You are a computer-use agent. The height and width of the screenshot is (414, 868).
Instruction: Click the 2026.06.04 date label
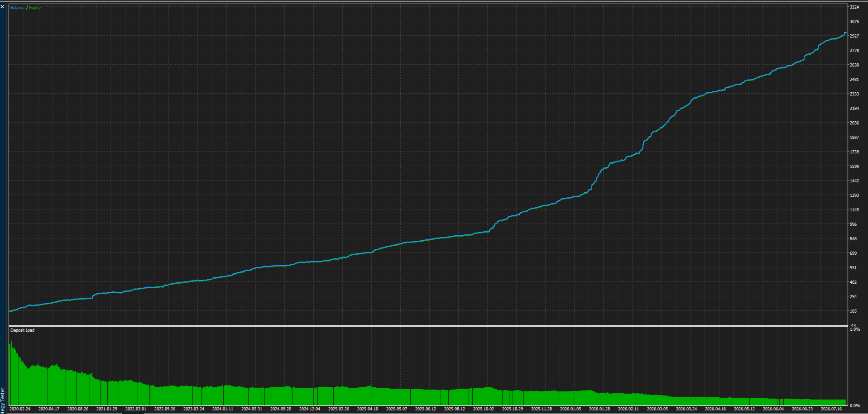tap(773, 409)
